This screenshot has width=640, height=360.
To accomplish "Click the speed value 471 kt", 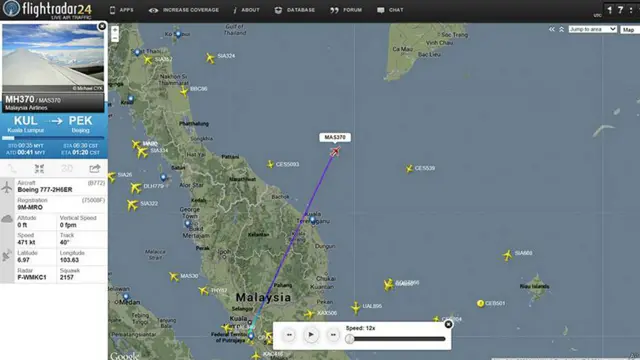I will [26, 242].
